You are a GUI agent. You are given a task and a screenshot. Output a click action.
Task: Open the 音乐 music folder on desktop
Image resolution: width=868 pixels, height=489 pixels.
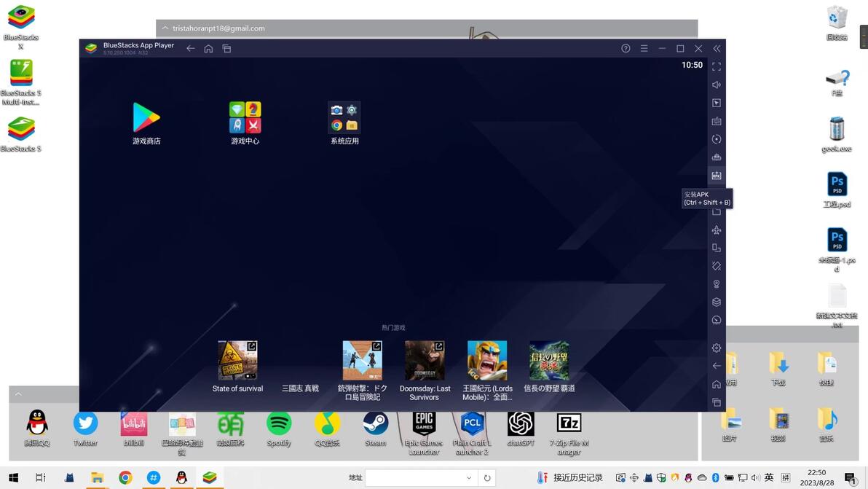point(827,425)
